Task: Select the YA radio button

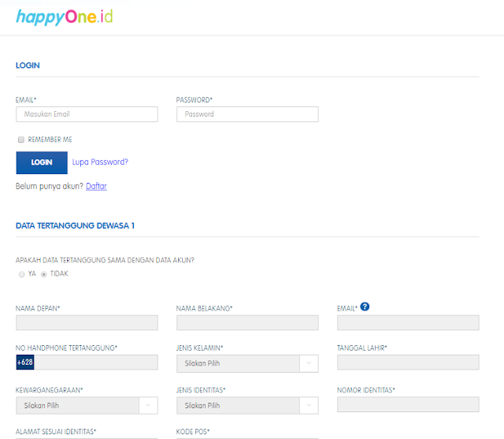Action: point(21,274)
